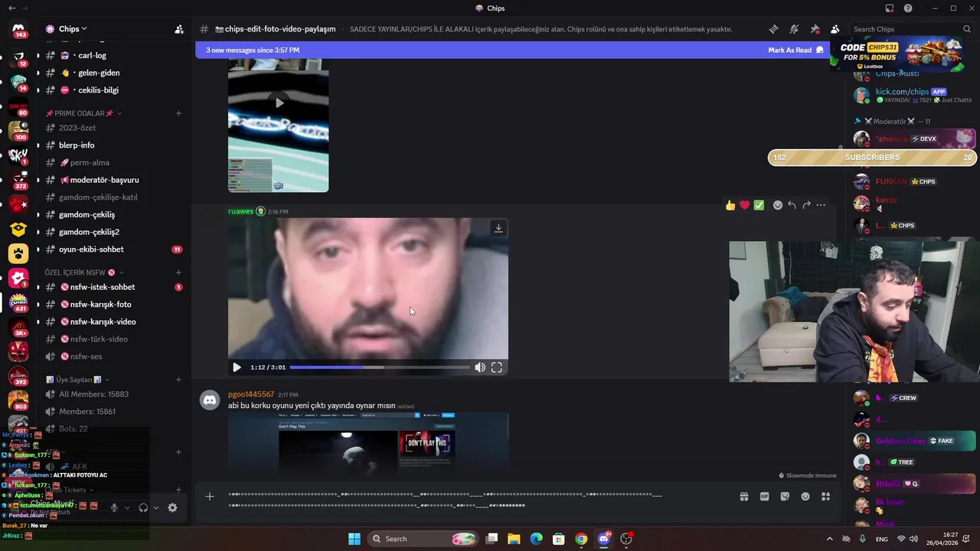980x551 pixels.
Task: Open the sticker picker
Action: point(785,497)
